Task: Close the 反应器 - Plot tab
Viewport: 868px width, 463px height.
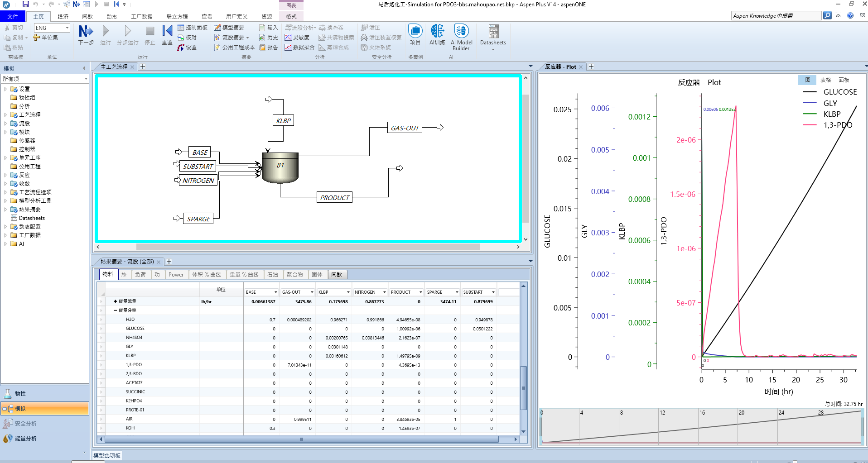Action: click(581, 67)
